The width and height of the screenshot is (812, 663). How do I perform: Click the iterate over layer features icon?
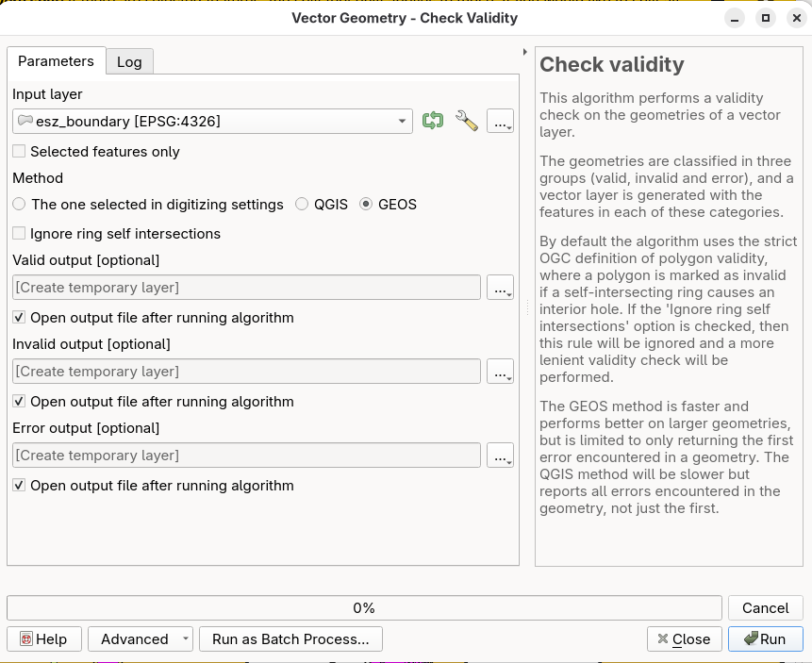(433, 121)
